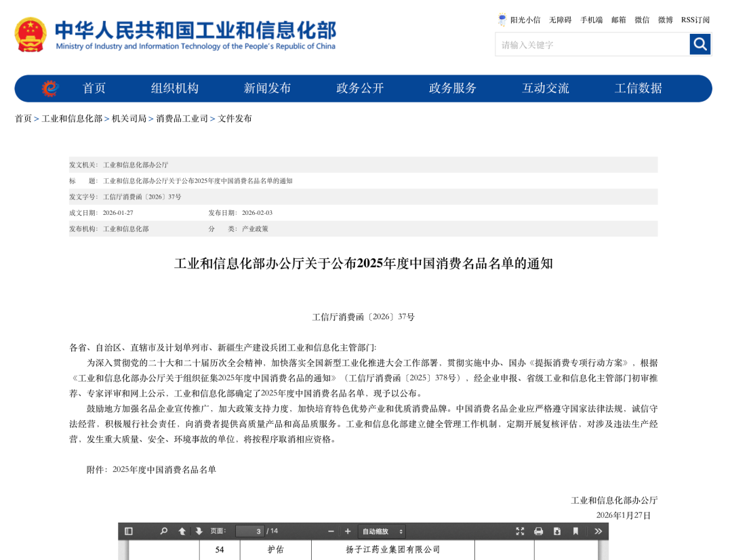Open the 自动缩放 zoom dropdown
Viewport: 732px width, 560px height.
[382, 532]
